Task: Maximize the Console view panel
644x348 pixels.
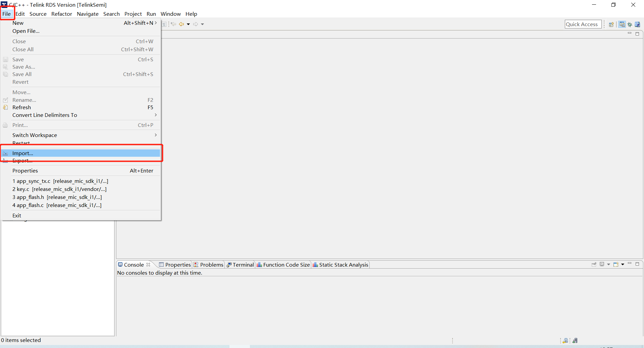Action: pyautogui.click(x=638, y=264)
